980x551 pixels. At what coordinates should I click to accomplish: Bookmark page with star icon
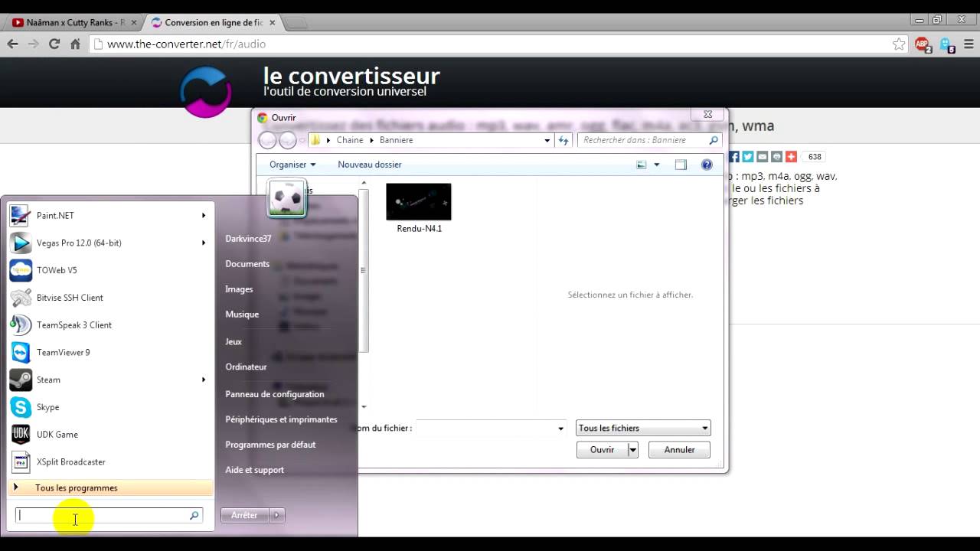point(899,44)
